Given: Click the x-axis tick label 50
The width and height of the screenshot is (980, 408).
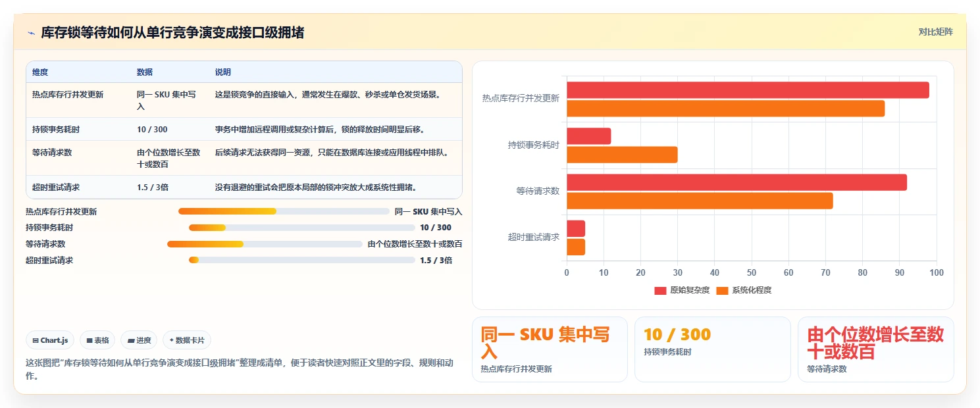Looking at the screenshot, I should (752, 273).
